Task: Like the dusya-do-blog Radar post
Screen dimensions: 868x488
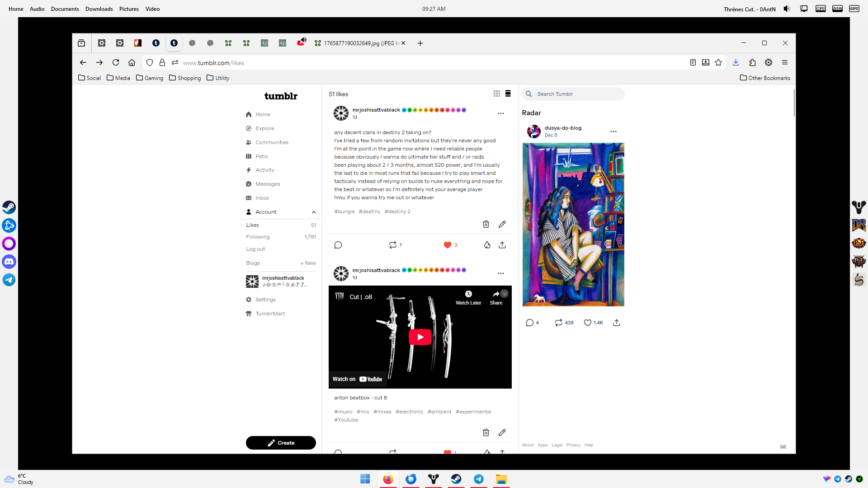Action: click(x=587, y=323)
